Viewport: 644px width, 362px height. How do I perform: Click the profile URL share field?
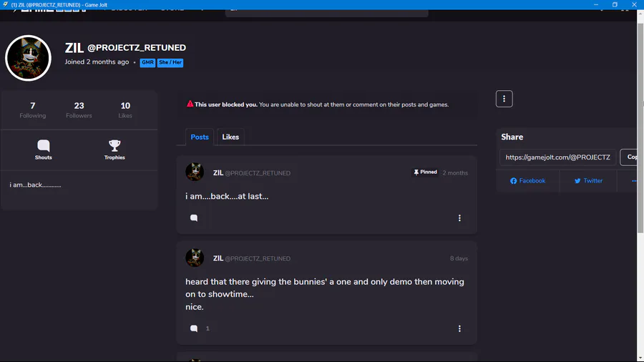[x=557, y=157]
